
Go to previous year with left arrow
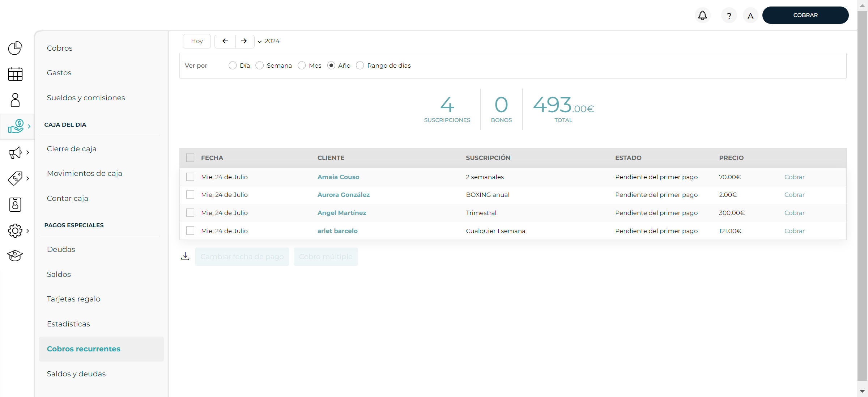point(225,41)
